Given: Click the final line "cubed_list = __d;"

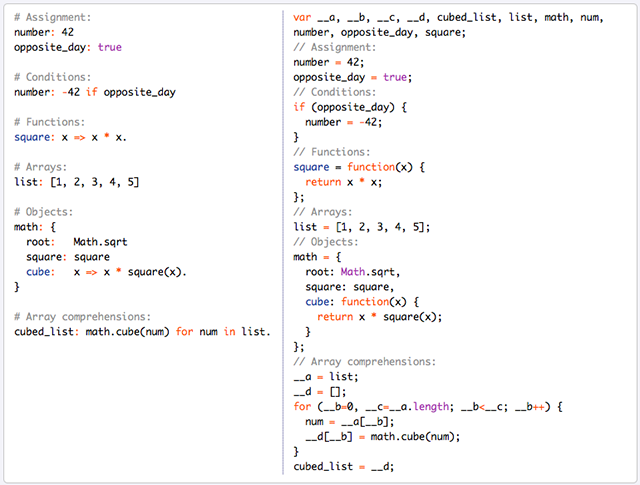Looking at the screenshot, I should pyautogui.click(x=344, y=467).
